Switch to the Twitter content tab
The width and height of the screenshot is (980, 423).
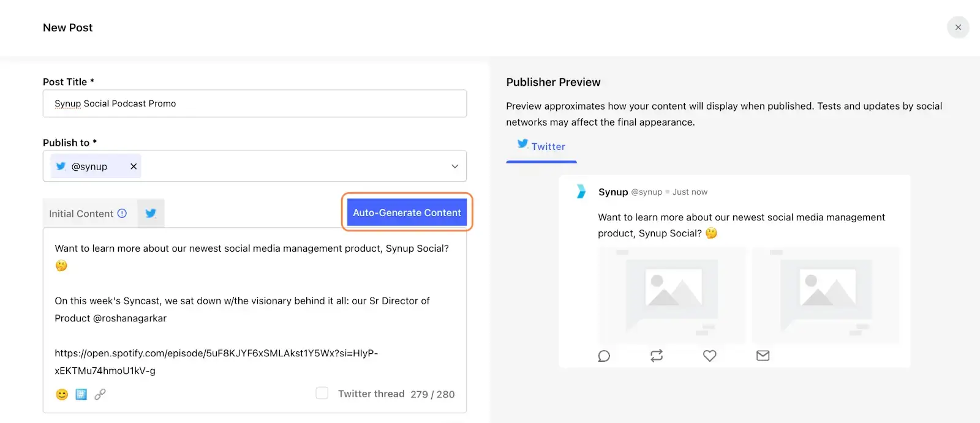151,214
